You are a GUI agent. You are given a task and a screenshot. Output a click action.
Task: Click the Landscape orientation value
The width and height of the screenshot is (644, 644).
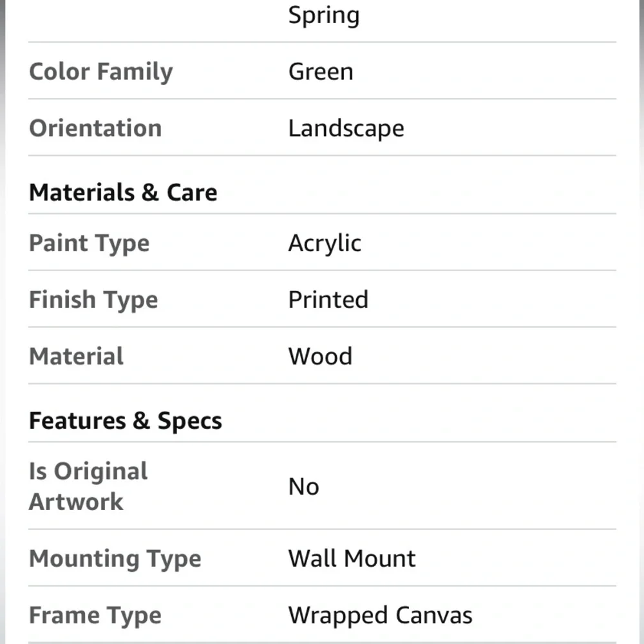click(346, 128)
